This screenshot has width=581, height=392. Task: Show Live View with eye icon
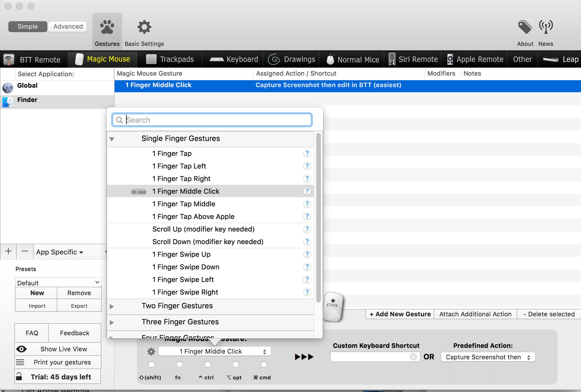point(58,349)
